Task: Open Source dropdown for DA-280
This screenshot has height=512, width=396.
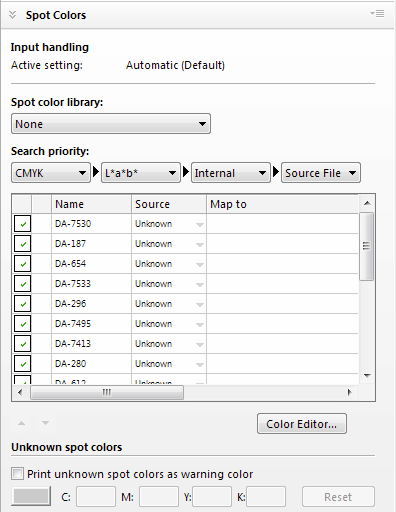Action: click(200, 365)
